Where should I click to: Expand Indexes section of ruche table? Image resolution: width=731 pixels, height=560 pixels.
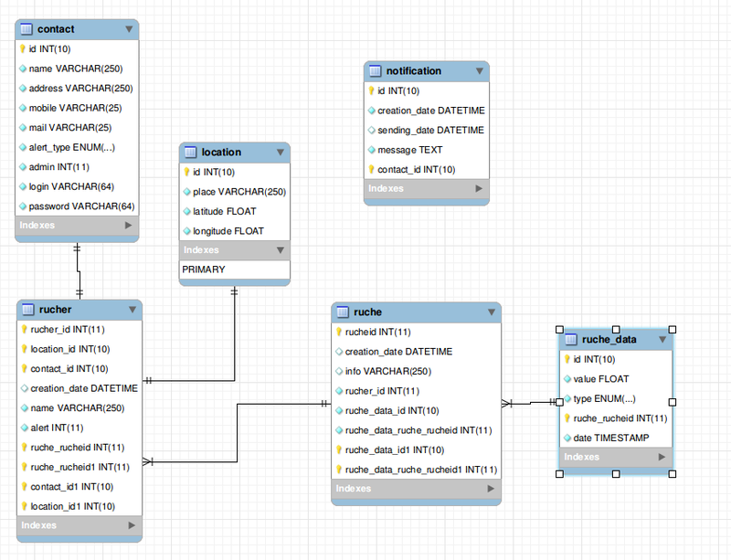[x=492, y=489]
